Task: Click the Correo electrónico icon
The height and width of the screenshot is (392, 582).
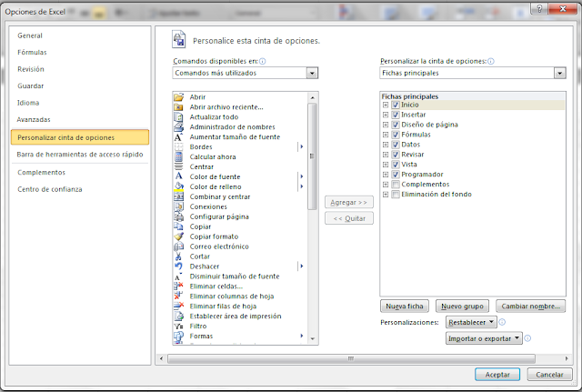Action: pos(179,246)
